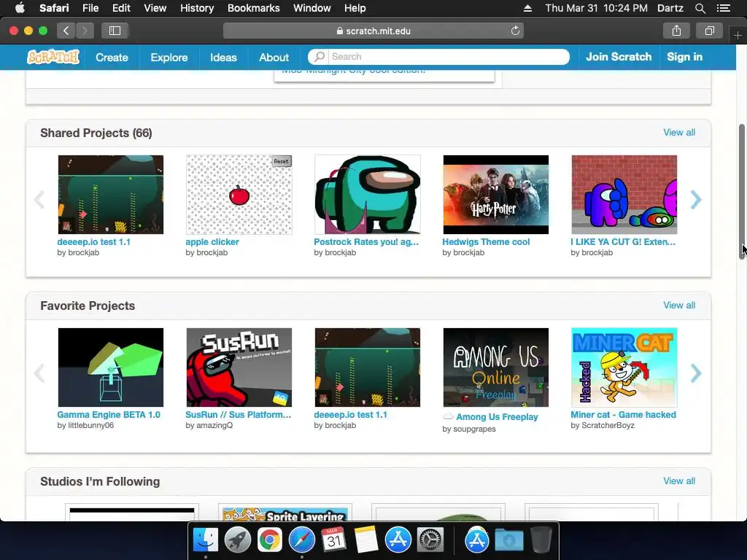Click 'Postrock Rates you! ag...' title
Image resolution: width=747 pixels, height=560 pixels.
(366, 242)
